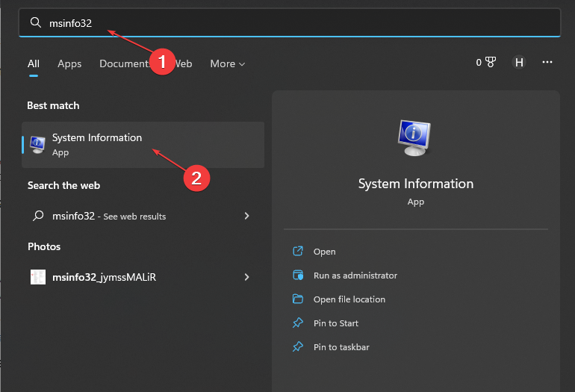Image resolution: width=575 pixels, height=392 pixels.
Task: Click the H account avatar
Action: pyautogui.click(x=519, y=62)
